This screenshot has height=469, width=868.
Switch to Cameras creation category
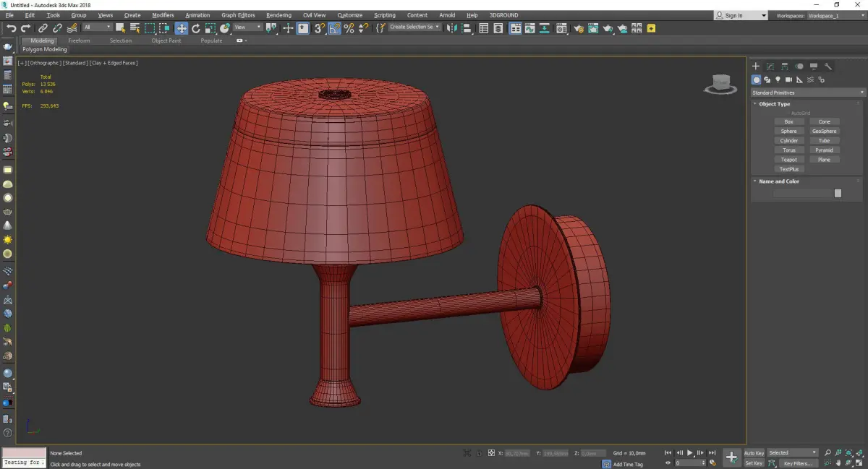tap(788, 79)
